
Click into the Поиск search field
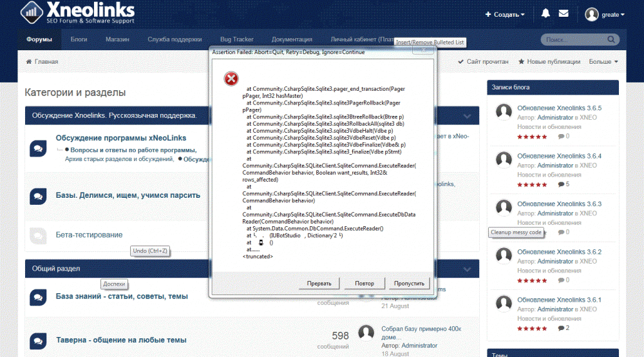click(573, 39)
